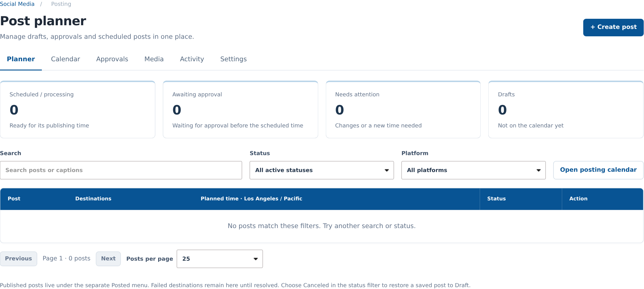
Task: Focus the Search posts or captions field
Action: click(x=121, y=170)
